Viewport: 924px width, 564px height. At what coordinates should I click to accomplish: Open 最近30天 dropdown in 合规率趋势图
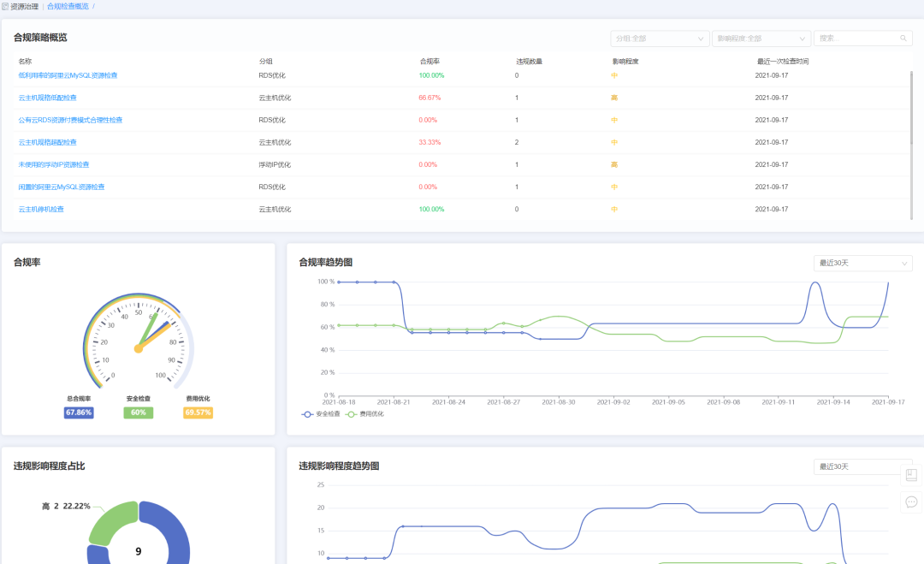coord(862,263)
